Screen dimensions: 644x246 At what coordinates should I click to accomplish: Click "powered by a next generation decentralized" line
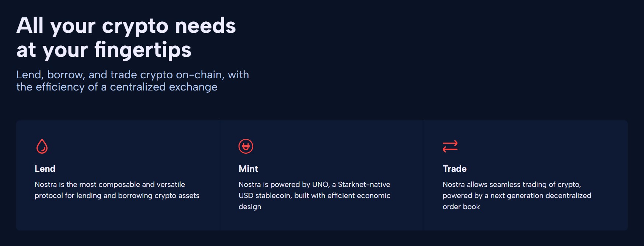517,195
